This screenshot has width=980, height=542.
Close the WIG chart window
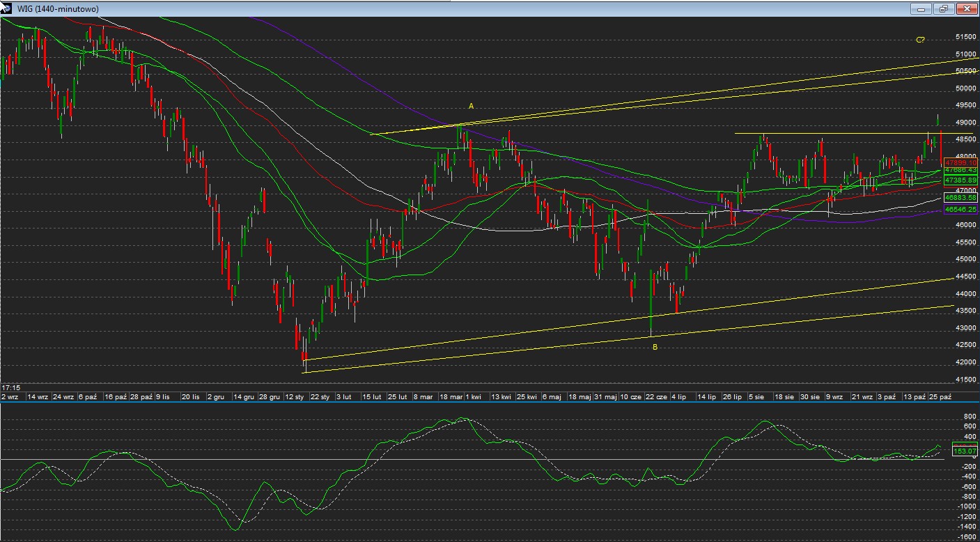[x=967, y=9]
